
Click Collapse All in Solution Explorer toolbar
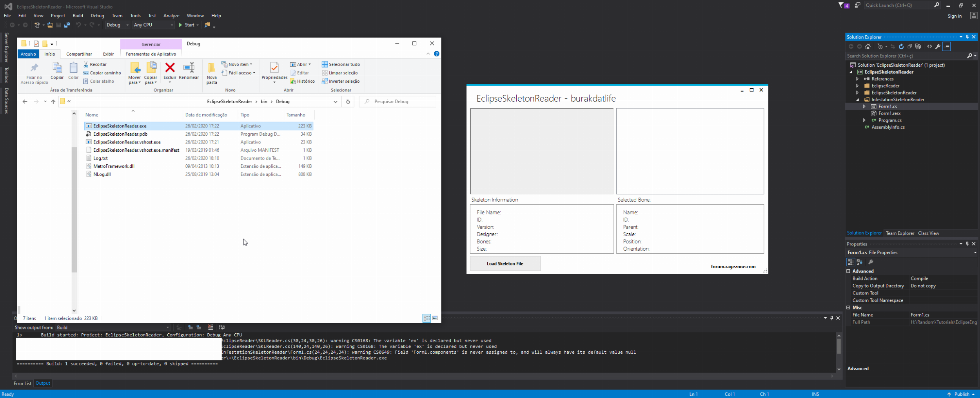(909, 46)
